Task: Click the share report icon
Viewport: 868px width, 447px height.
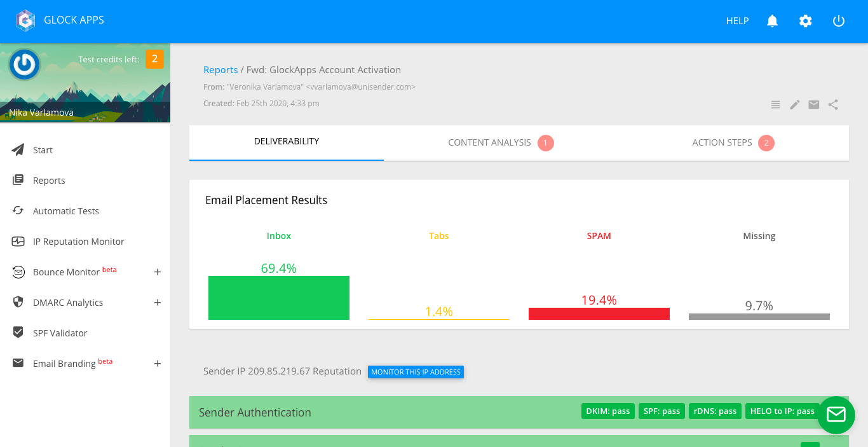Action: click(833, 105)
